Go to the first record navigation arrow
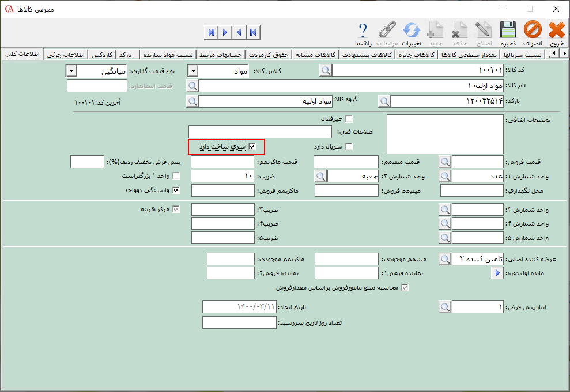The width and height of the screenshot is (570, 392). [x=253, y=32]
